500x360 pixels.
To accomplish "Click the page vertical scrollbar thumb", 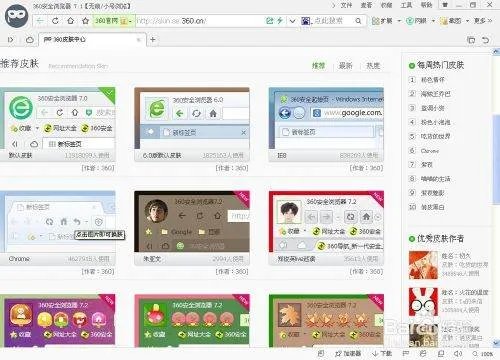I will [496, 159].
